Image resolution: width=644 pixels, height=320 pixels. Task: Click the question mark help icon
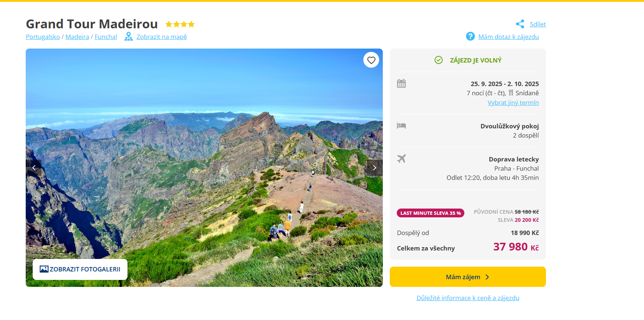470,36
